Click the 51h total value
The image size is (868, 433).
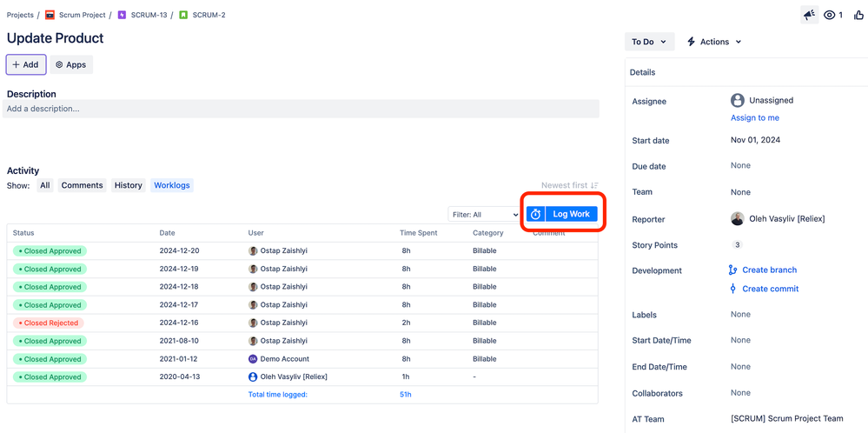[406, 395]
